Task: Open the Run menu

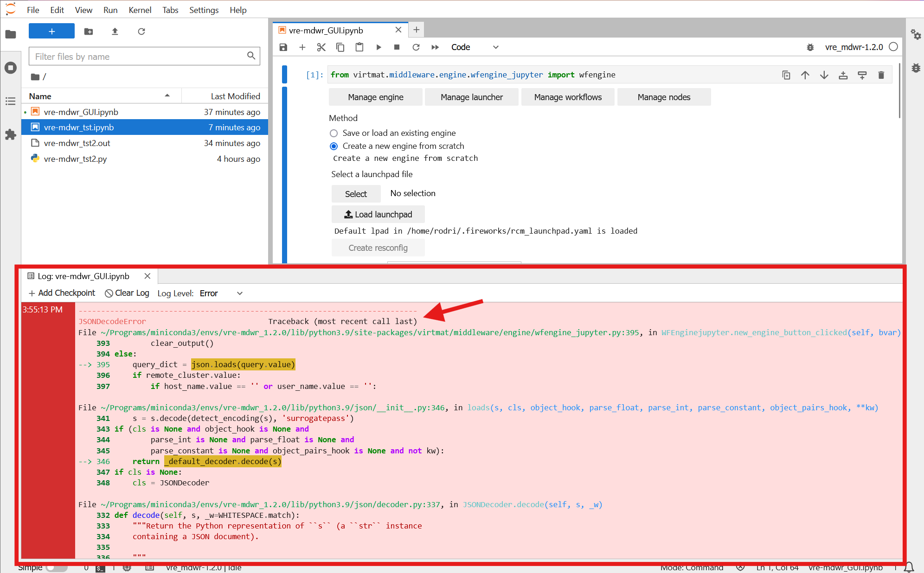Action: 110,10
